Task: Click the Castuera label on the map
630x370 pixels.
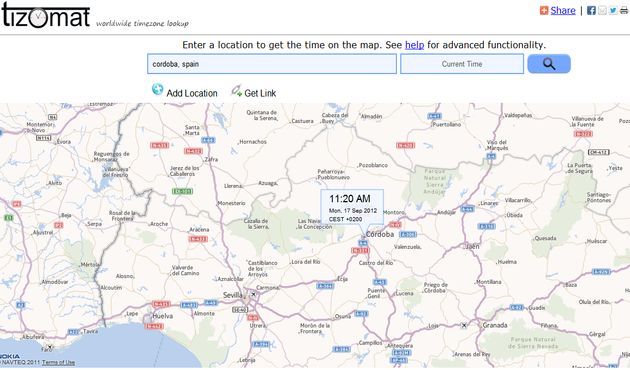Action: click(303, 121)
